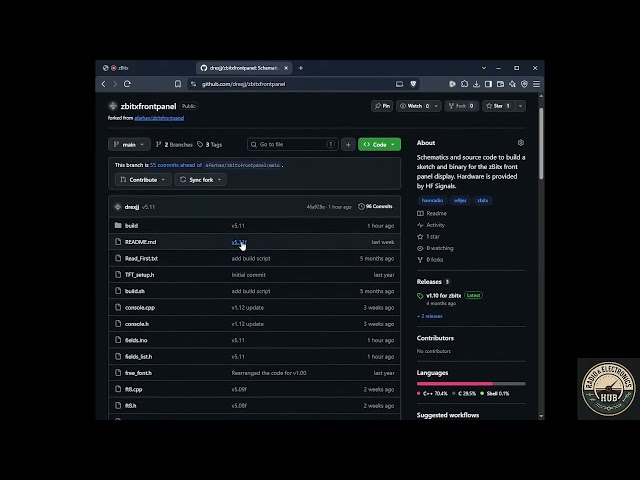Reload the page with the refresh icon

tap(127, 84)
